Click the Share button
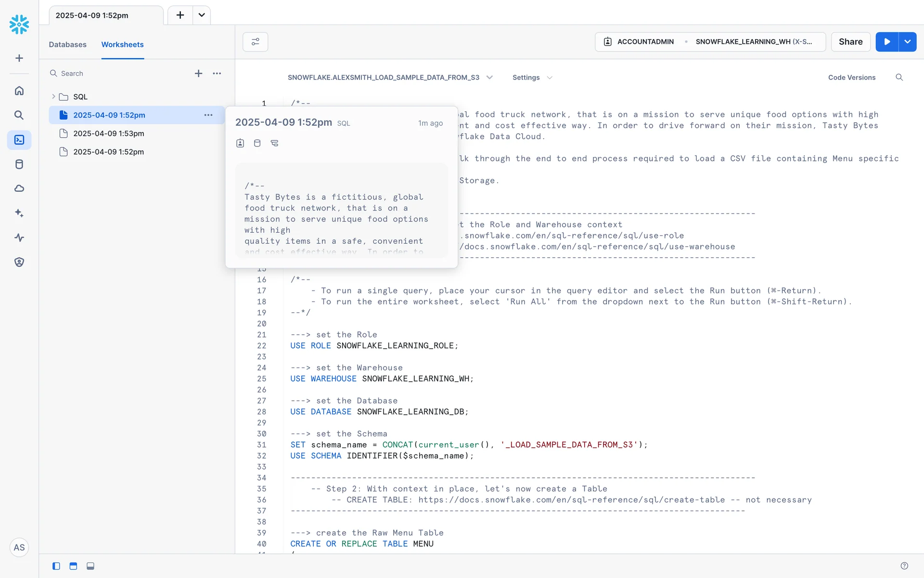 pos(850,42)
